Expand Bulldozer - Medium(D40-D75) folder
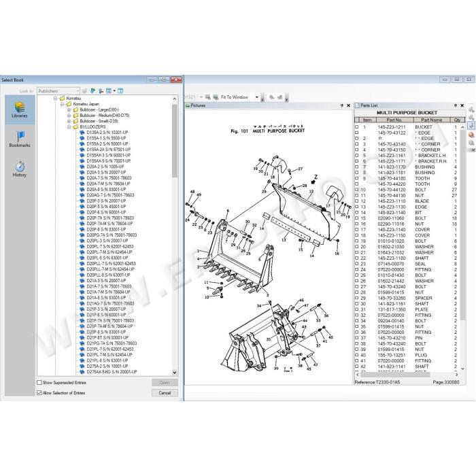Screen dimensions: 476x476 coord(69,116)
